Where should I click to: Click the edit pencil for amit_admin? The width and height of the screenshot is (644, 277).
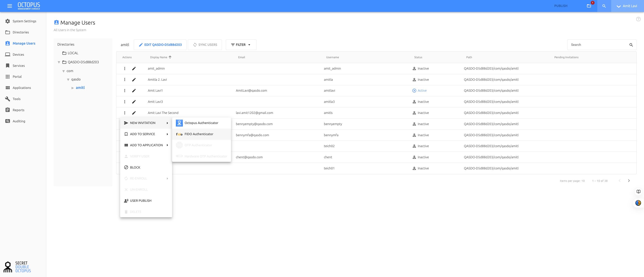coord(134,69)
